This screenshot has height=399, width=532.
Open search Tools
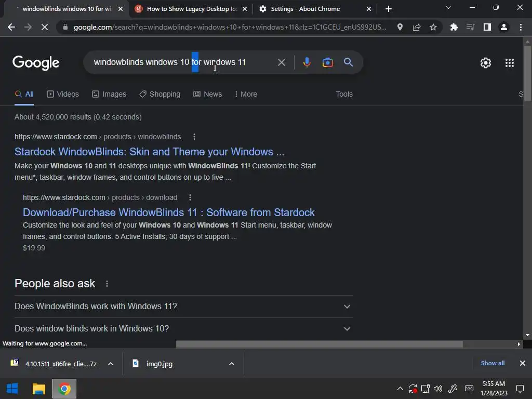click(344, 95)
